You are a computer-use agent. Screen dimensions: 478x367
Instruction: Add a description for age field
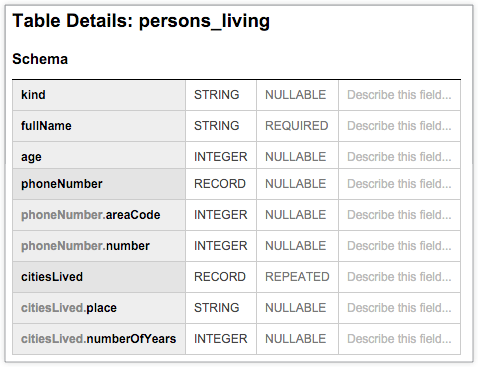(399, 155)
